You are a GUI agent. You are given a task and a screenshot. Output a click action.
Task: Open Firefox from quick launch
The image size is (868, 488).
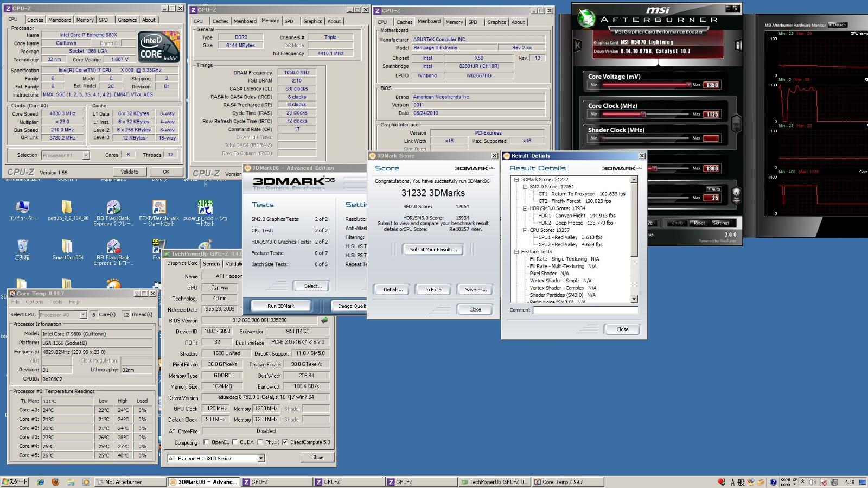[55, 481]
